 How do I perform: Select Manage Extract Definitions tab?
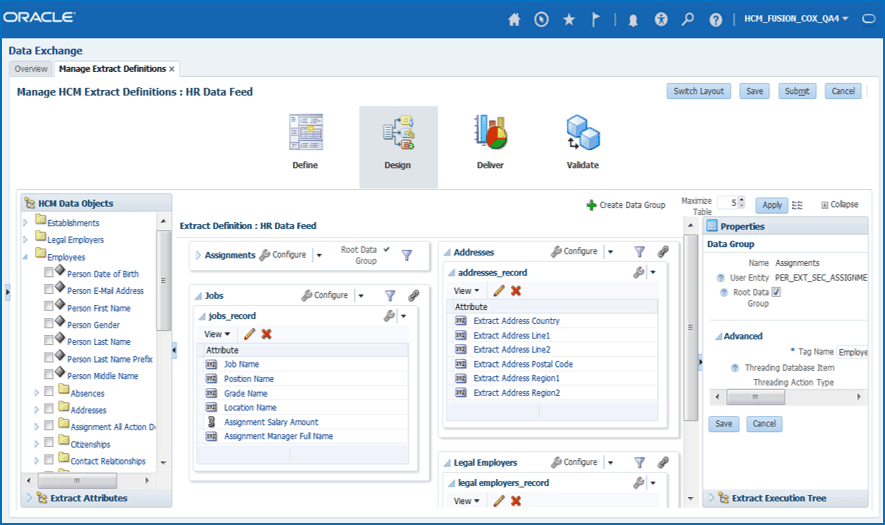(112, 69)
